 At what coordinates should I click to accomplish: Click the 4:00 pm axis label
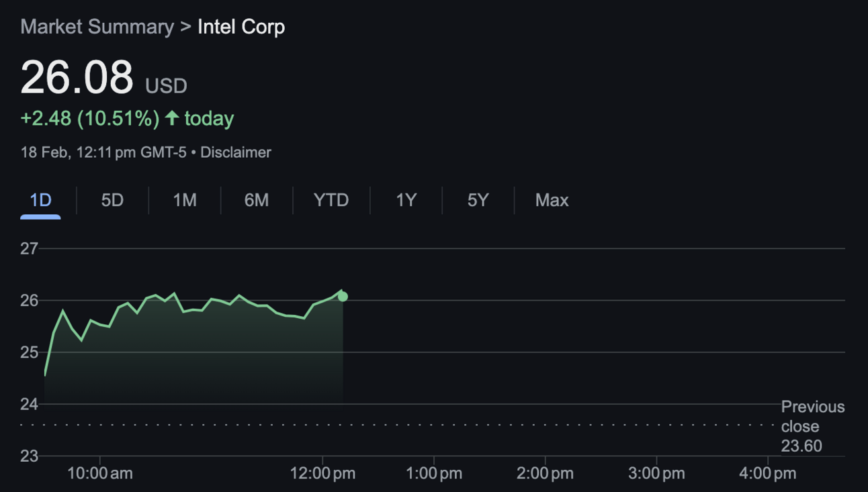coord(767,473)
